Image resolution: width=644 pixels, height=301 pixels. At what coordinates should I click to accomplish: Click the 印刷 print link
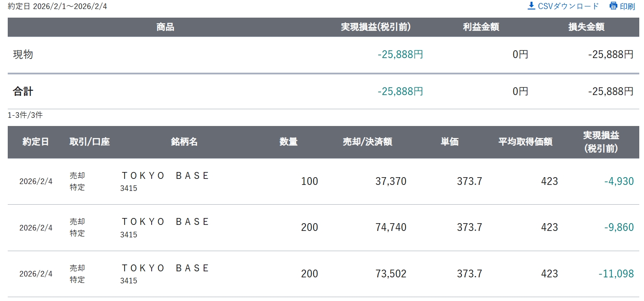coord(627,7)
